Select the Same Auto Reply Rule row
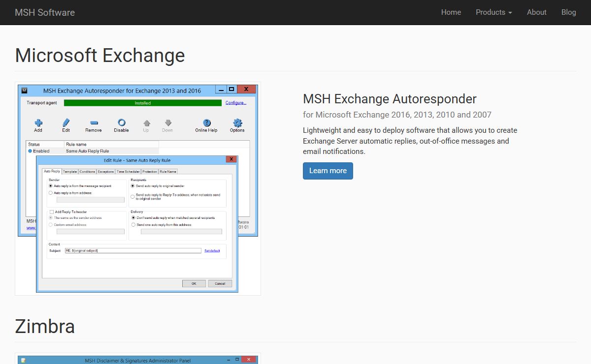The height and width of the screenshot is (364, 591). pos(93,151)
